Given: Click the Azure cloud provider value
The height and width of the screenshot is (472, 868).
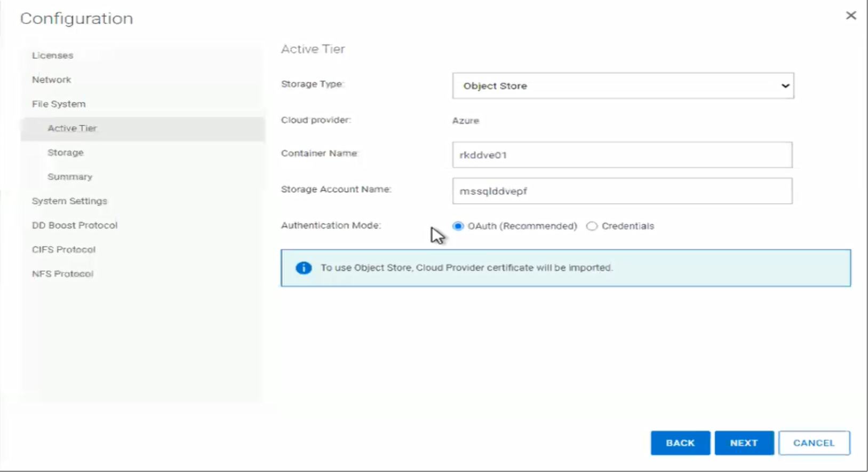Looking at the screenshot, I should coord(466,121).
